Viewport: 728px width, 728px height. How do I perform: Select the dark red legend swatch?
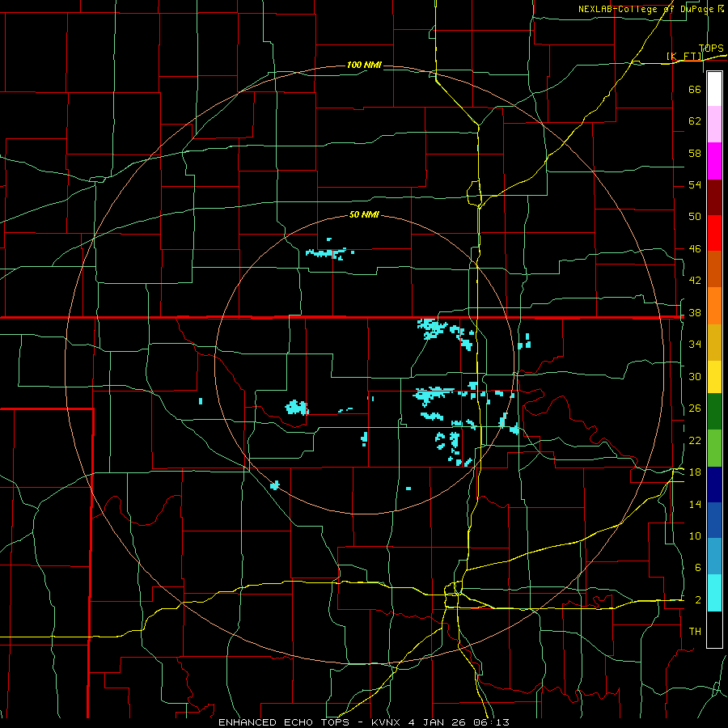point(714,197)
